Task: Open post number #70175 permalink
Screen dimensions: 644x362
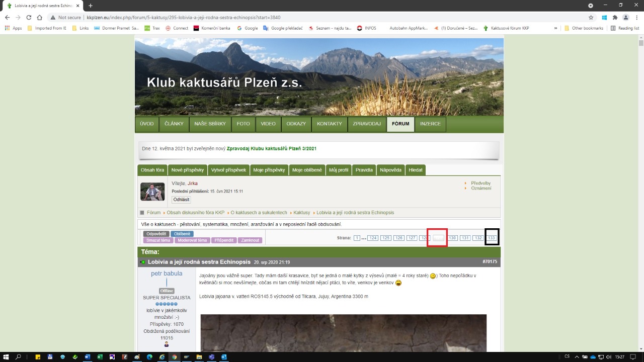Action: point(490,262)
